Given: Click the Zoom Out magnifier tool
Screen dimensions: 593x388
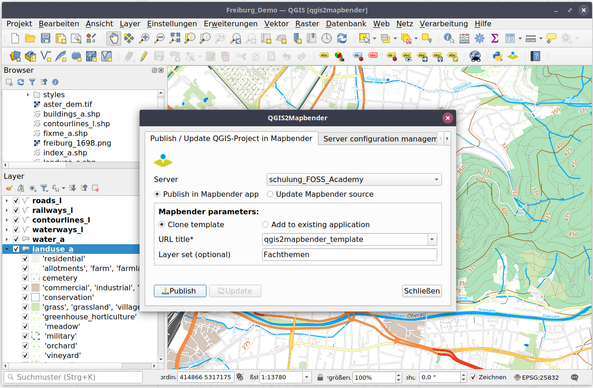Looking at the screenshot, I should [x=160, y=38].
